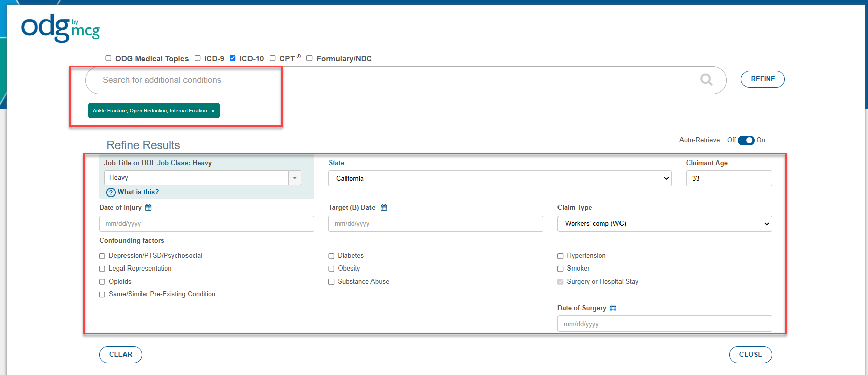Click the search magnifier icon
The height and width of the screenshot is (375, 868).
point(706,80)
